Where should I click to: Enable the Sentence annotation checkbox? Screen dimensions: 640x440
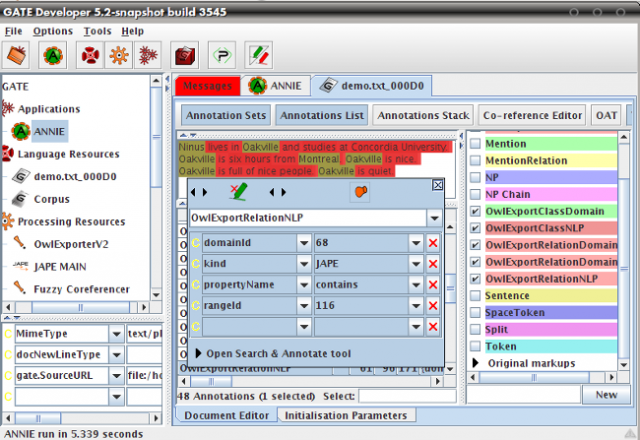click(475, 296)
